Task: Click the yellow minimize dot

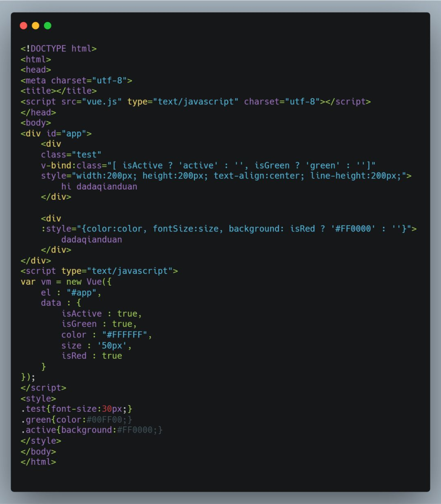Action: [36, 26]
